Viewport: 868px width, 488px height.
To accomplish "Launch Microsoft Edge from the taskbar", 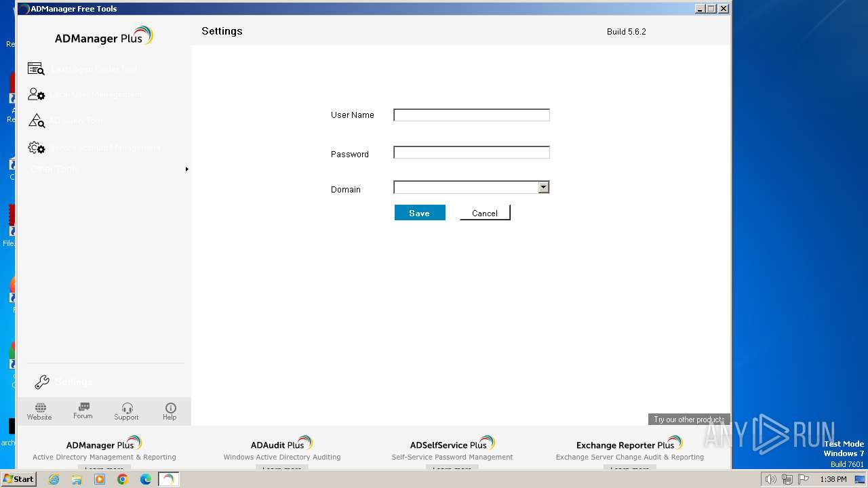I will pyautogui.click(x=146, y=479).
